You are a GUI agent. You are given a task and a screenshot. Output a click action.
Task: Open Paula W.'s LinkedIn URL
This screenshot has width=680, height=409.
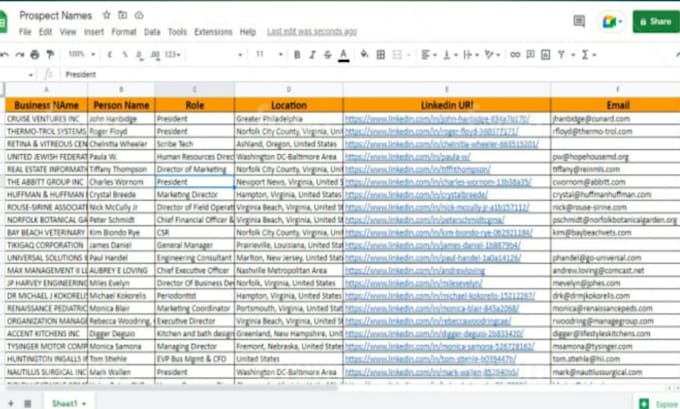[x=408, y=157]
